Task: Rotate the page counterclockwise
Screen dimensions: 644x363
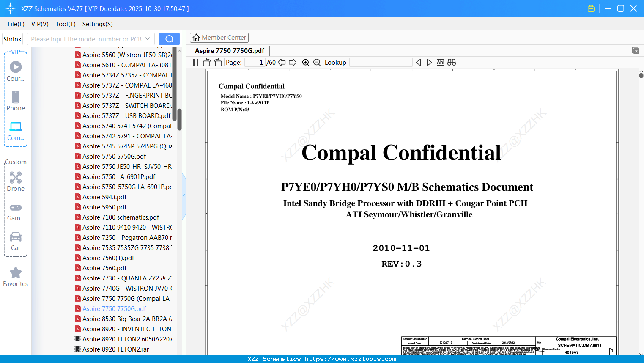Action: coord(207,63)
